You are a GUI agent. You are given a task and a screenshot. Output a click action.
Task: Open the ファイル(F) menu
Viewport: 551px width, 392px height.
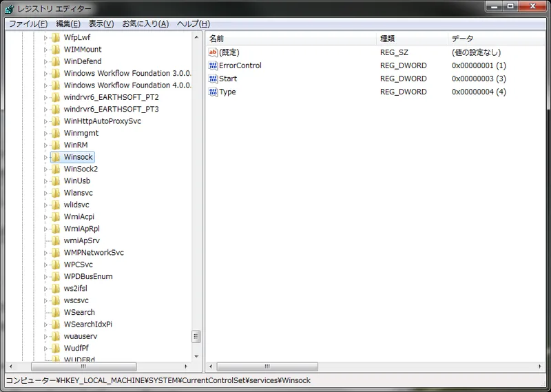(28, 23)
